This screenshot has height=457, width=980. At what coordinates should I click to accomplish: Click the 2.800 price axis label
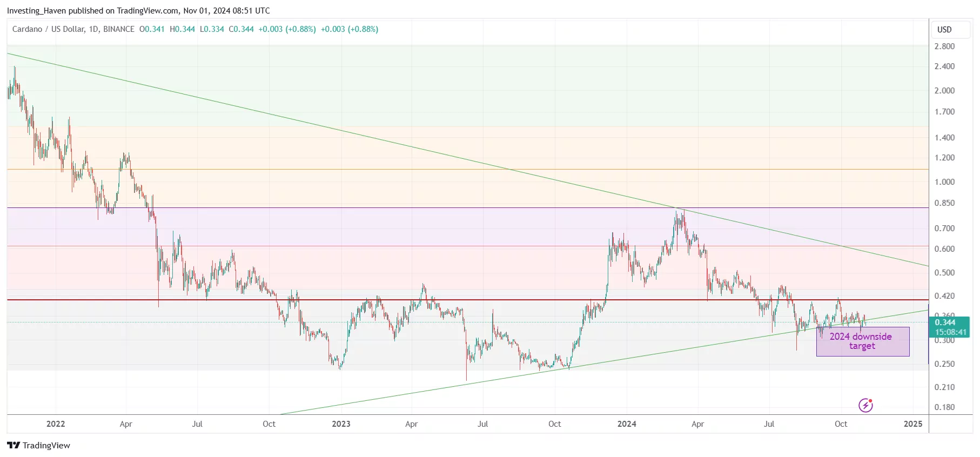click(944, 46)
